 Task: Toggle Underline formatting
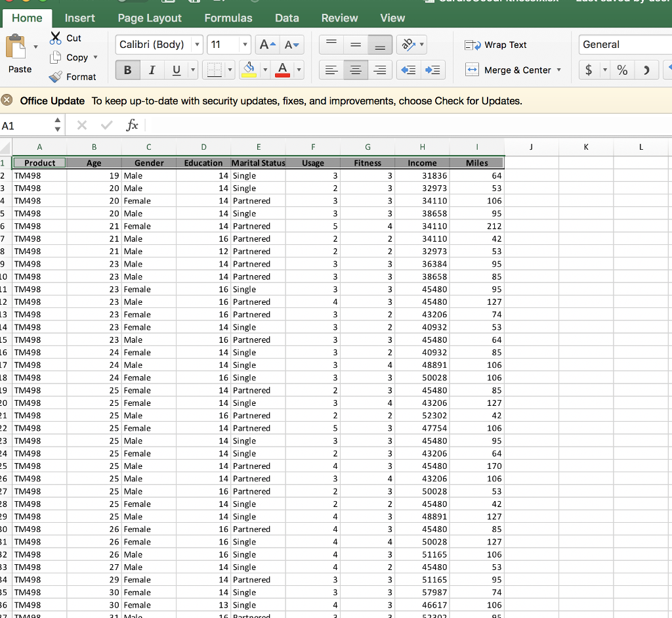click(x=176, y=70)
